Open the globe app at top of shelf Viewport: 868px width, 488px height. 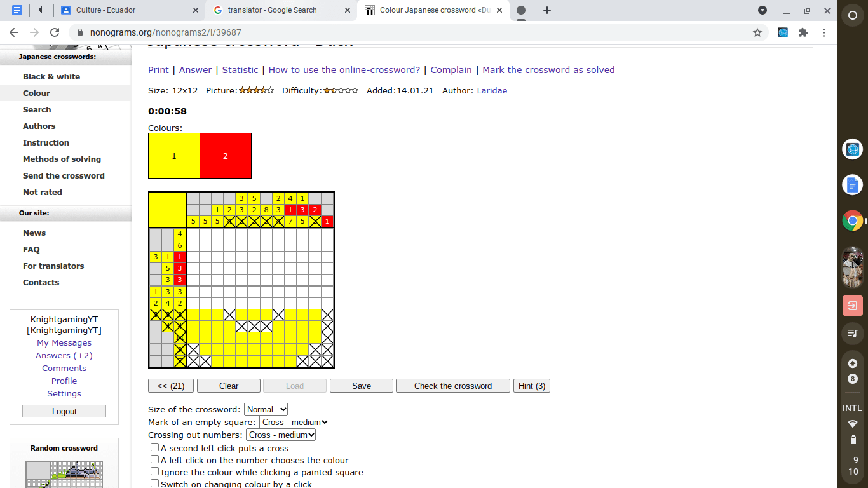click(852, 149)
